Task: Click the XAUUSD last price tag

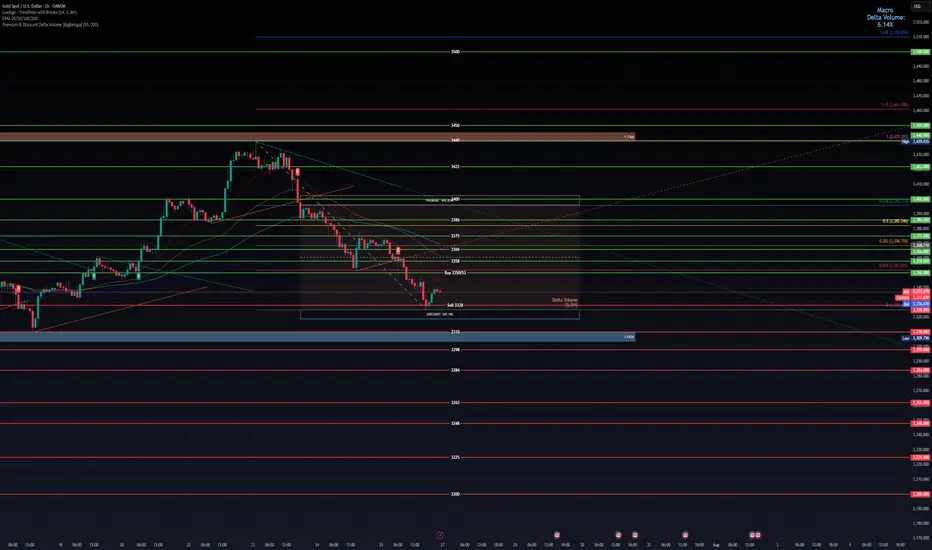Action: click(x=913, y=297)
